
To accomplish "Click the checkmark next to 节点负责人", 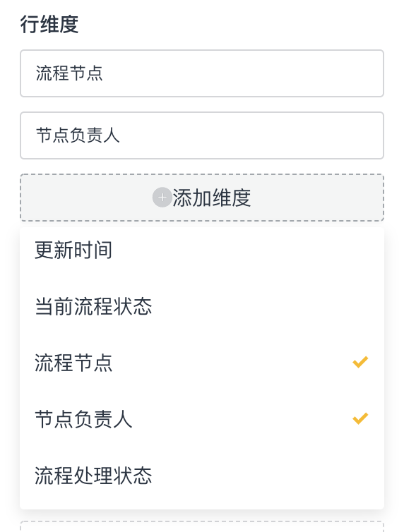I will [x=360, y=418].
